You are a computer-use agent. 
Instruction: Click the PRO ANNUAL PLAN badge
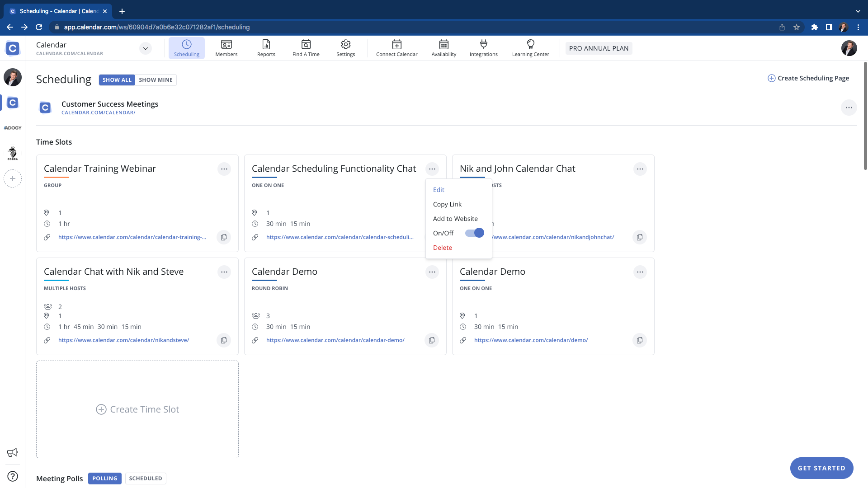pos(599,48)
